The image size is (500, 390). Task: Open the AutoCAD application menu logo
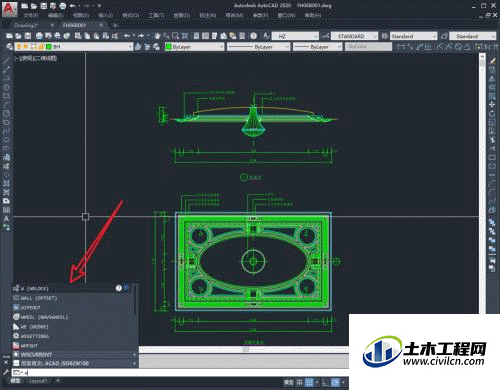click(x=9, y=9)
